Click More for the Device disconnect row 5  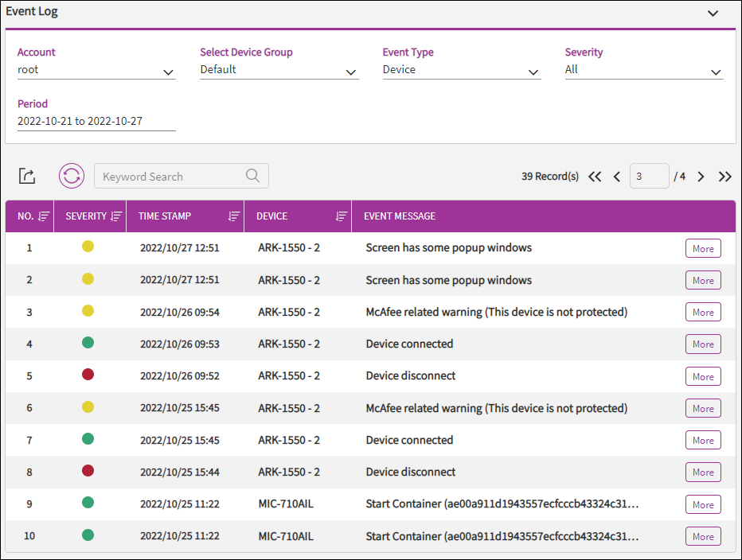click(702, 376)
